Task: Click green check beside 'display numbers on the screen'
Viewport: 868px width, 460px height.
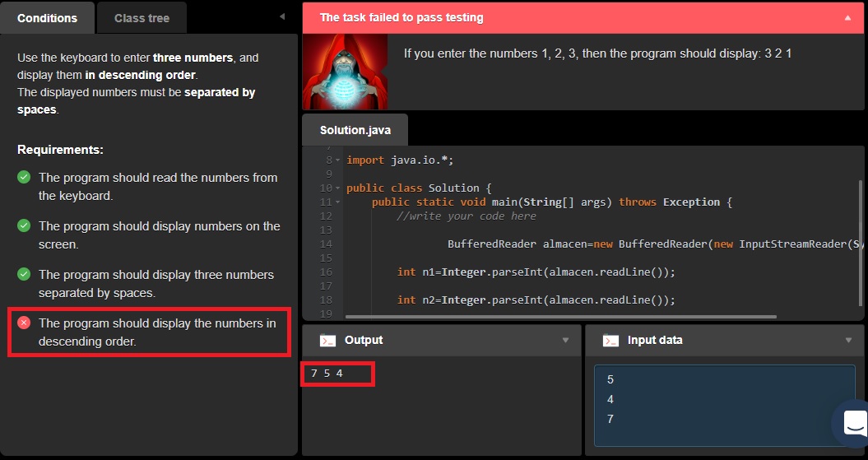Action: [x=24, y=225]
